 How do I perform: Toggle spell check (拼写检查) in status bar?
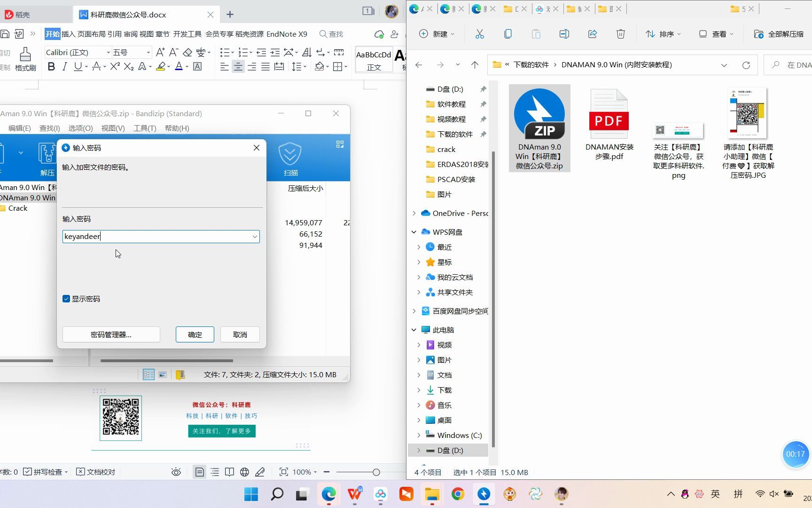(46, 472)
